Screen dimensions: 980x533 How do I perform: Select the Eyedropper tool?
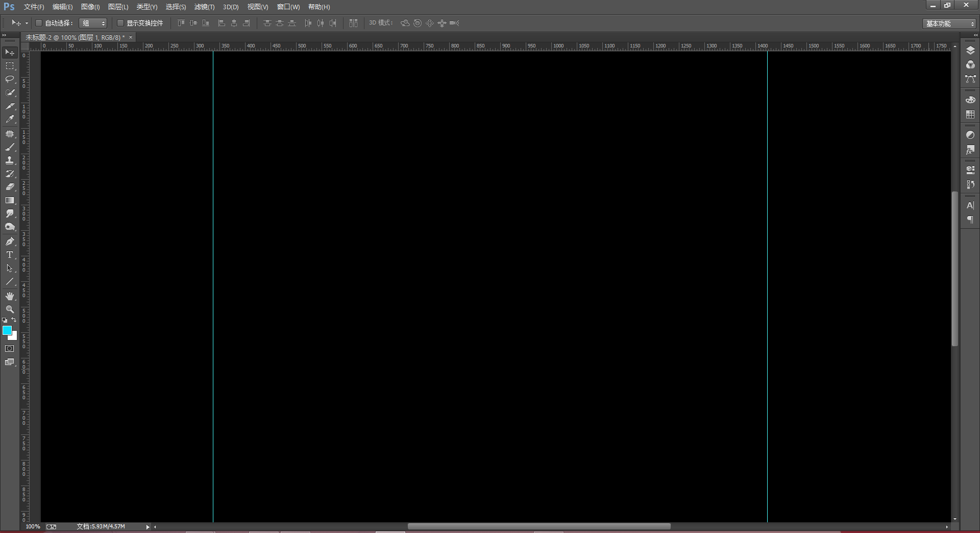10,119
